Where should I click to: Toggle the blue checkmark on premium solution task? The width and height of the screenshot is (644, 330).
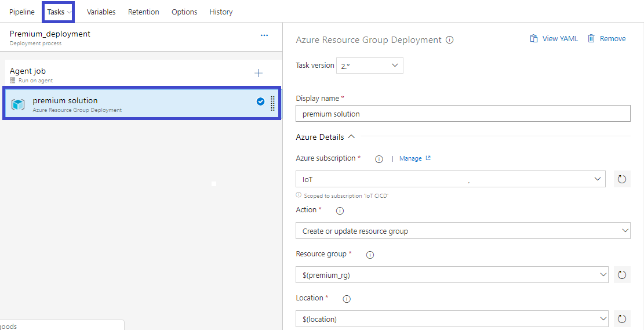tap(260, 101)
